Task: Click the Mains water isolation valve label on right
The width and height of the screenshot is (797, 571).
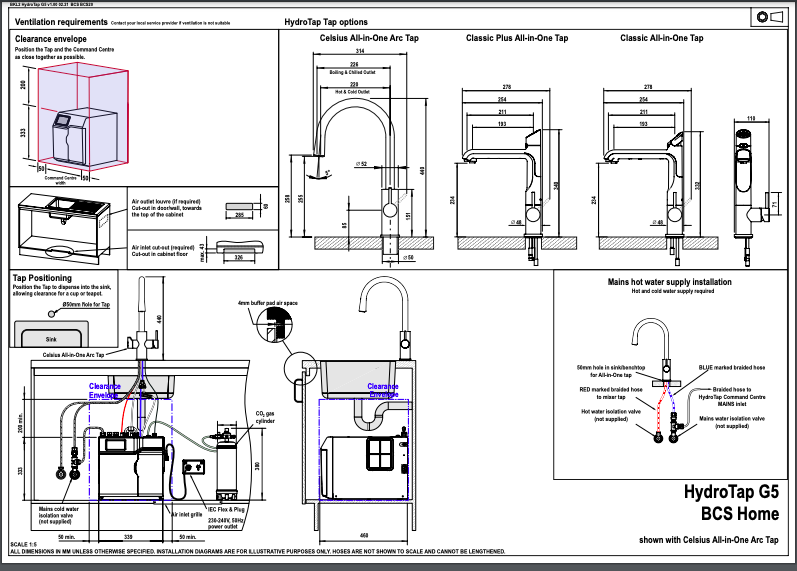Action: pyautogui.click(x=732, y=422)
